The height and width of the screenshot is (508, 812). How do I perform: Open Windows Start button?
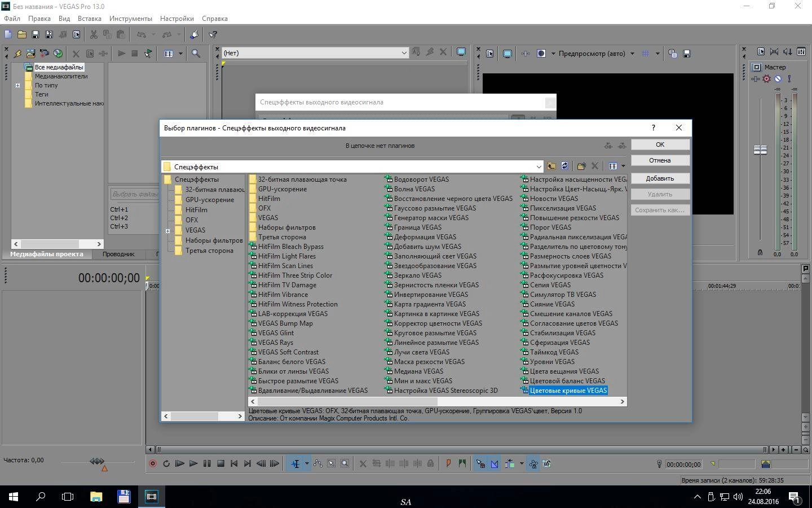[14, 497]
